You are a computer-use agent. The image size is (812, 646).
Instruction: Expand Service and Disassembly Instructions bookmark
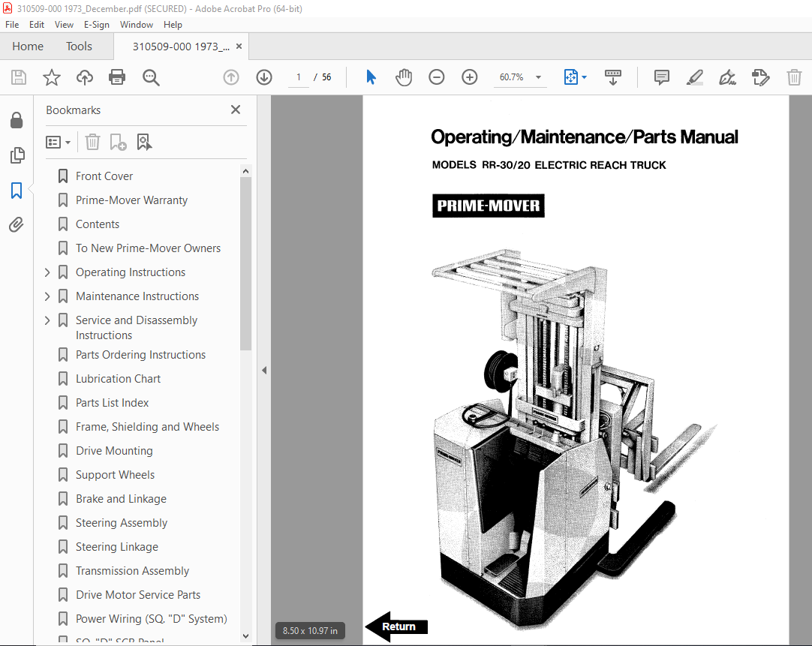[x=47, y=320]
